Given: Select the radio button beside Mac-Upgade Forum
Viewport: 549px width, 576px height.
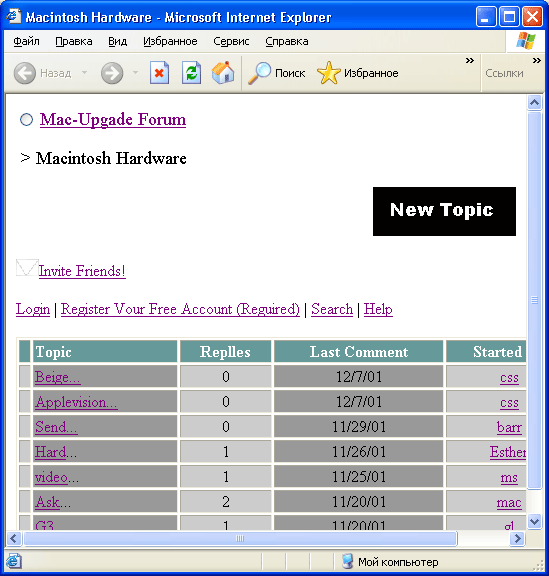Looking at the screenshot, I should [x=26, y=120].
